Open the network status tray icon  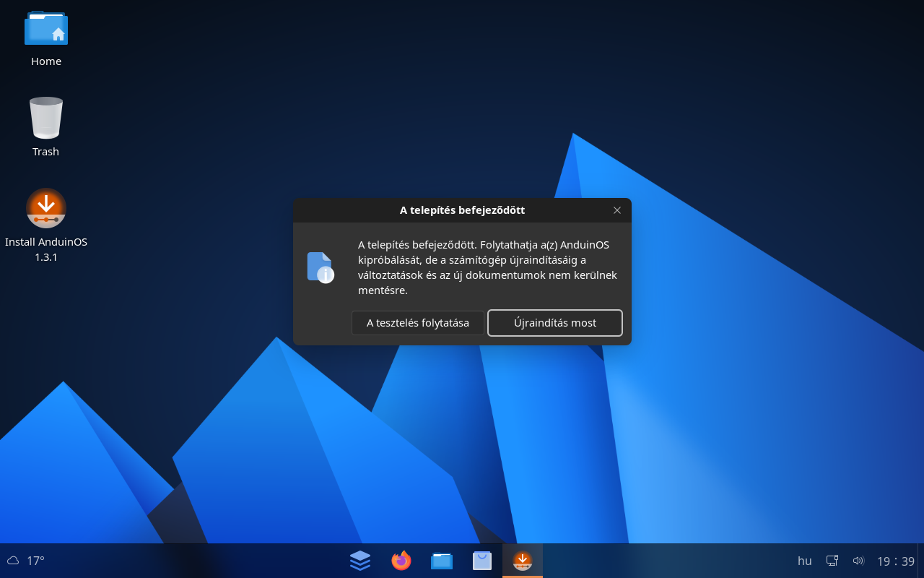(x=832, y=561)
